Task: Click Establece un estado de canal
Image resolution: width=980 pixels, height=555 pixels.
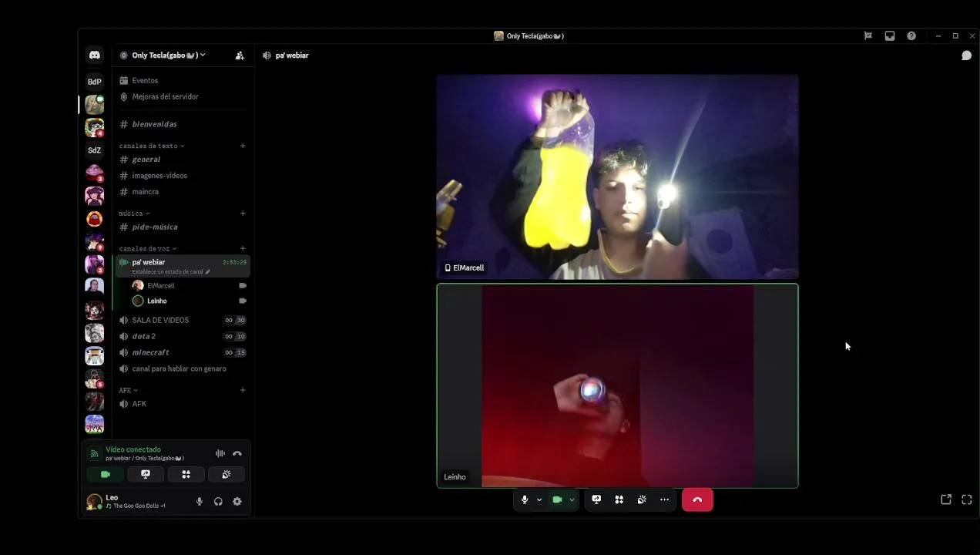Action: (167, 272)
